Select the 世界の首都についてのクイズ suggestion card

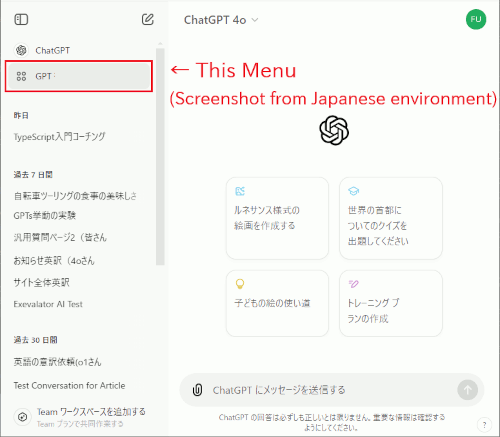pyautogui.click(x=391, y=218)
